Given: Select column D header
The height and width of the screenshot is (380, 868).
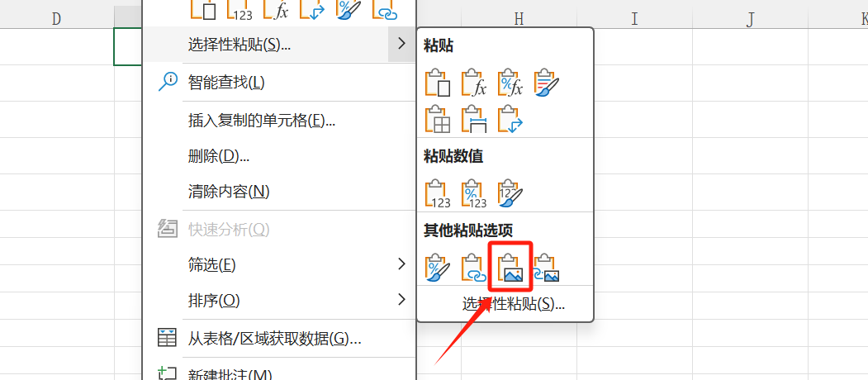Looking at the screenshot, I should [57, 19].
